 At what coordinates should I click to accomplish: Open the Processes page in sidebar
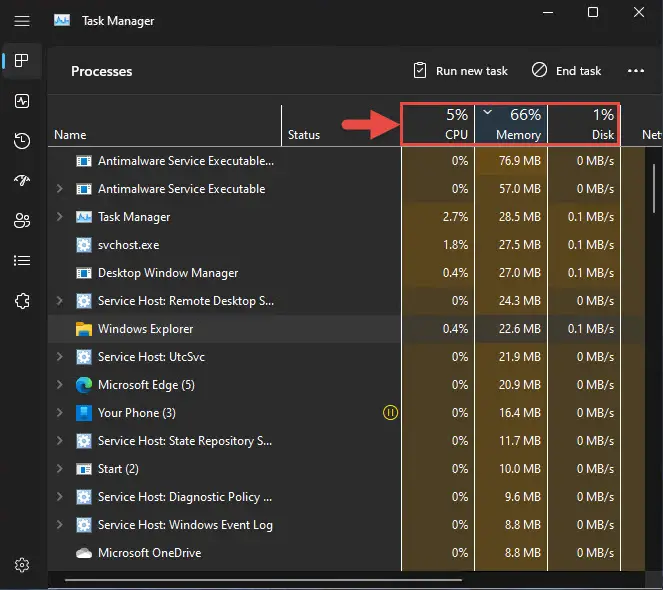(22, 60)
